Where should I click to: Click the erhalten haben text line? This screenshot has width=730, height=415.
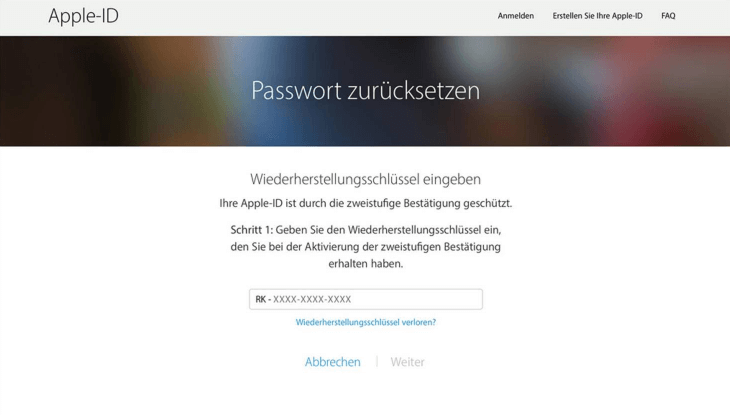(x=365, y=264)
